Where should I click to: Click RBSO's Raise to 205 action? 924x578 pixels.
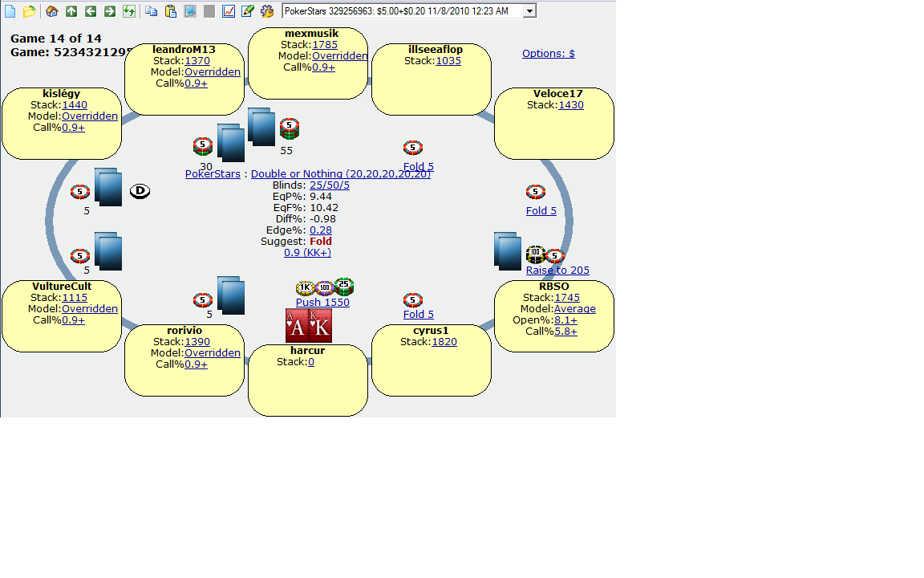pyautogui.click(x=557, y=270)
